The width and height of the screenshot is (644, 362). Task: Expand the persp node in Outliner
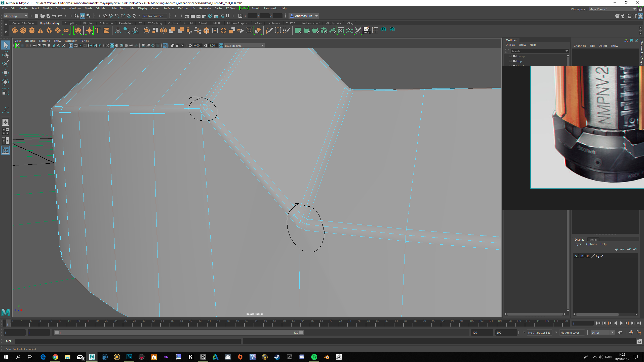[511, 56]
